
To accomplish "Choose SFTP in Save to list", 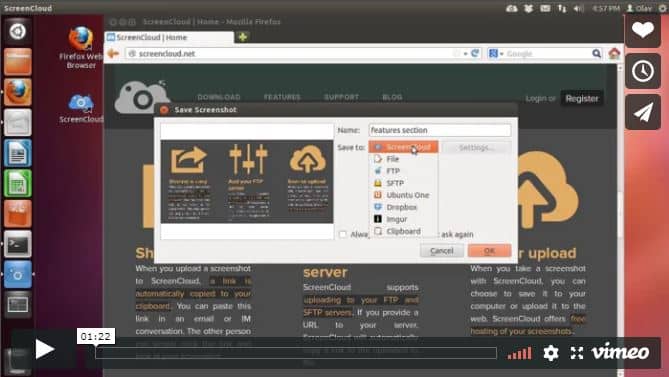I will (x=404, y=183).
